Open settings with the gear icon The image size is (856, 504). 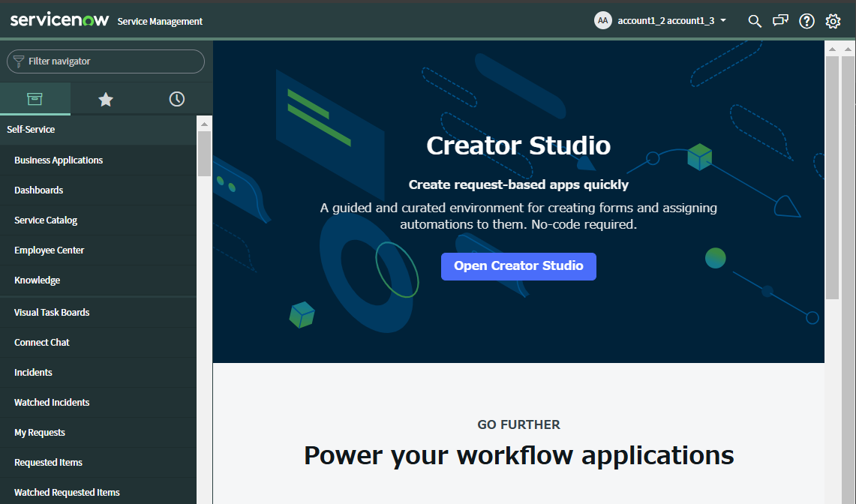coord(833,21)
